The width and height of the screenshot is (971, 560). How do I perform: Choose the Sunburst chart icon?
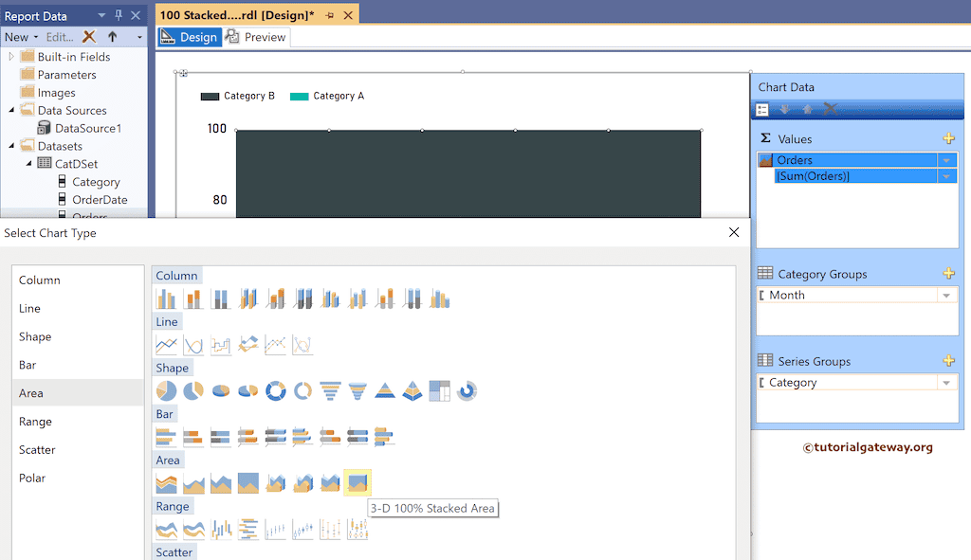[x=467, y=391]
